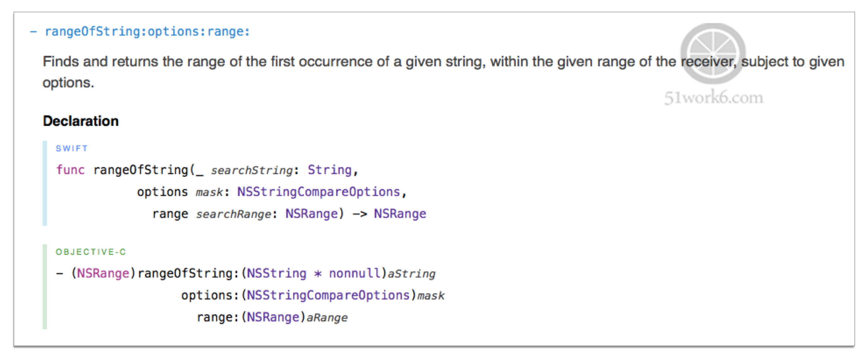Click the 51work6.com watermark logo
Screen dimensions: 868x361
pos(713,53)
